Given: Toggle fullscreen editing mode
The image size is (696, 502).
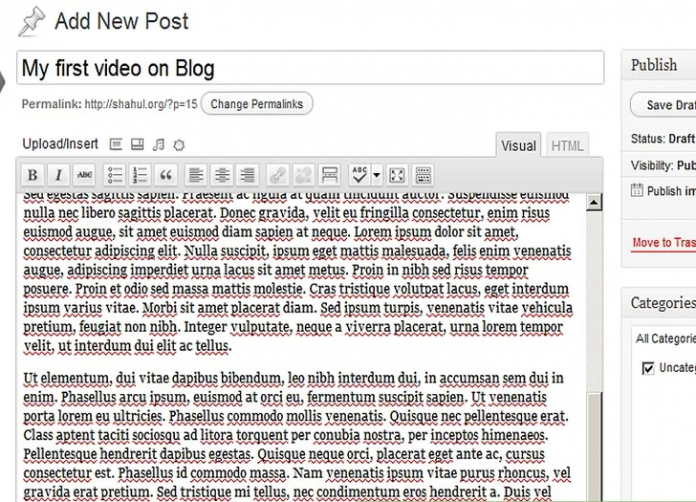Looking at the screenshot, I should 397,175.
